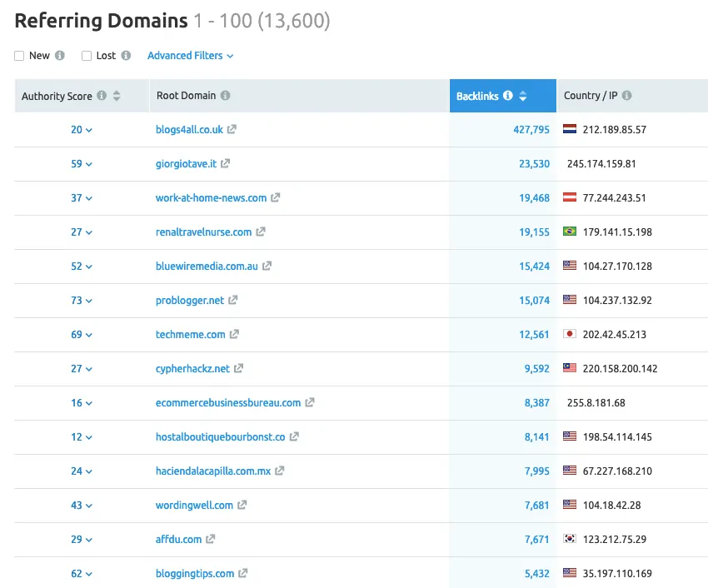Open 19,468 backlinks count link
This screenshot has height=588, width=708.
[x=534, y=198]
